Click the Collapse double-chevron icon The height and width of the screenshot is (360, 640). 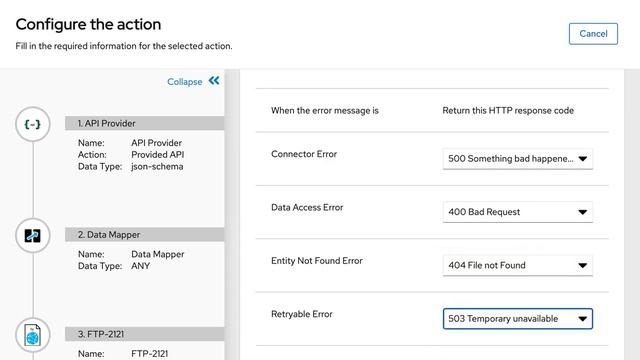pos(214,81)
